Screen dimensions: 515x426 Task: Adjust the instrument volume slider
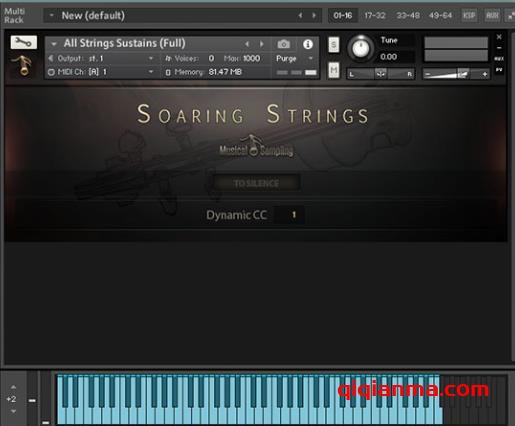[x=456, y=74]
